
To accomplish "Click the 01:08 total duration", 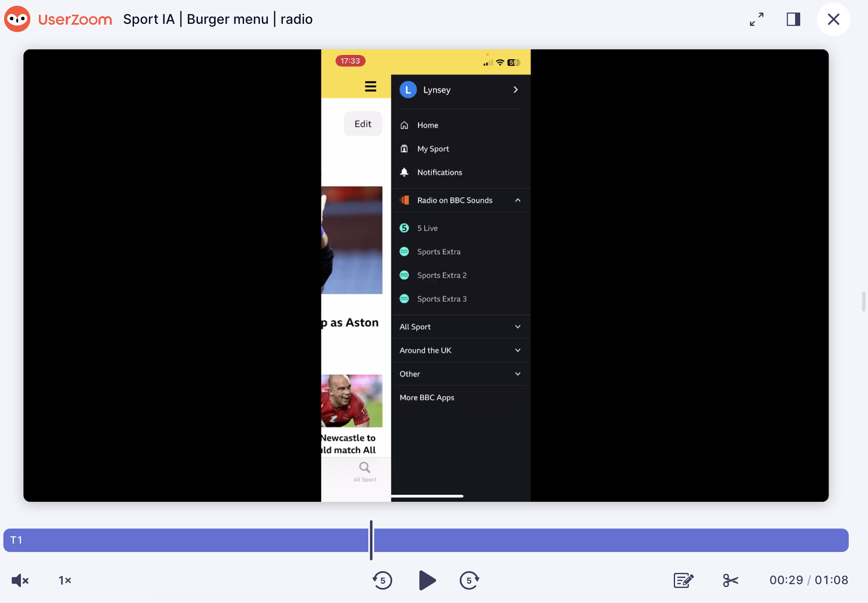I will (831, 580).
